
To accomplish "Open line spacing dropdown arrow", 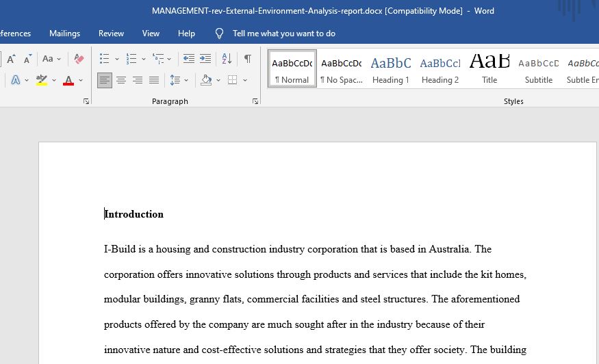I will (x=186, y=80).
